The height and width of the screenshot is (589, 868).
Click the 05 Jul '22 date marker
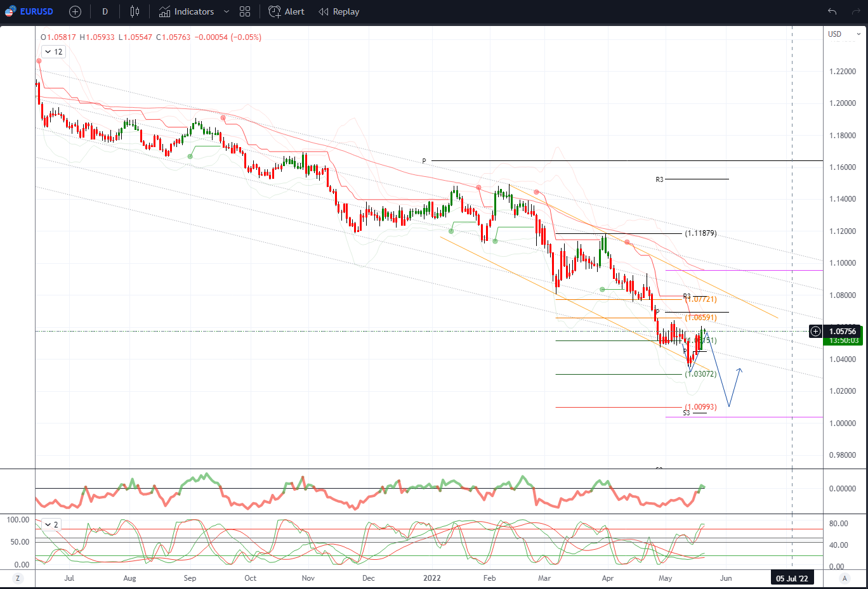(x=792, y=578)
